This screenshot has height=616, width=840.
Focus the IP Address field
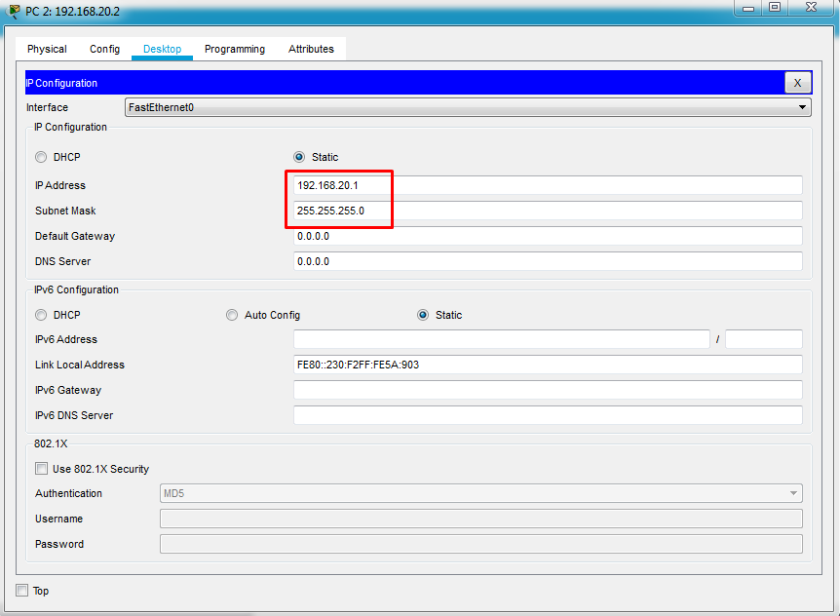[548, 185]
